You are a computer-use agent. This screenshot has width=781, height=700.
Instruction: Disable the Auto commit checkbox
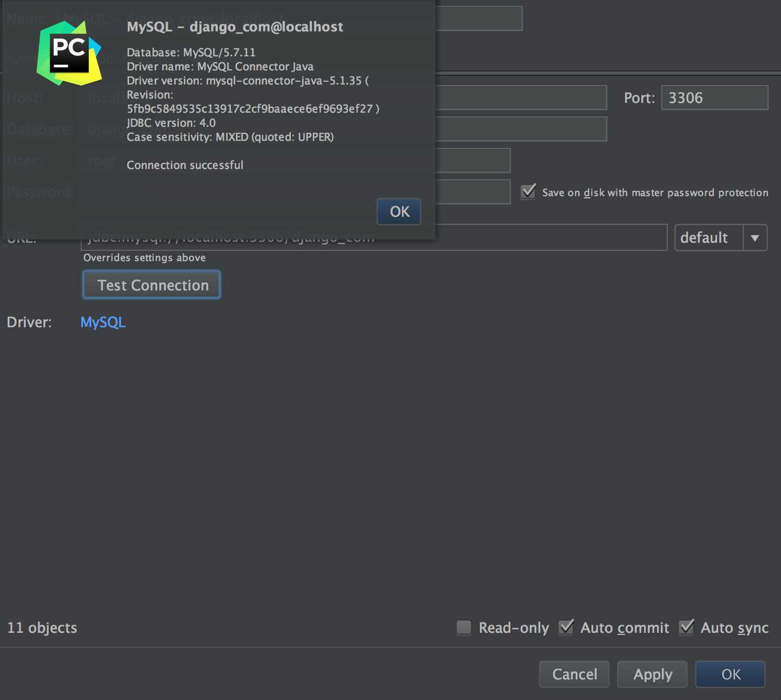tap(566, 627)
